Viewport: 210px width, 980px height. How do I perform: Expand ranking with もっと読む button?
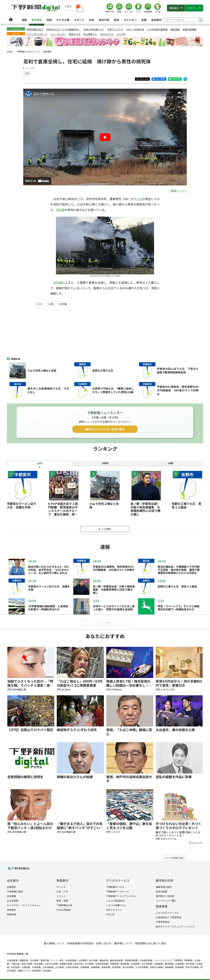pos(105,529)
